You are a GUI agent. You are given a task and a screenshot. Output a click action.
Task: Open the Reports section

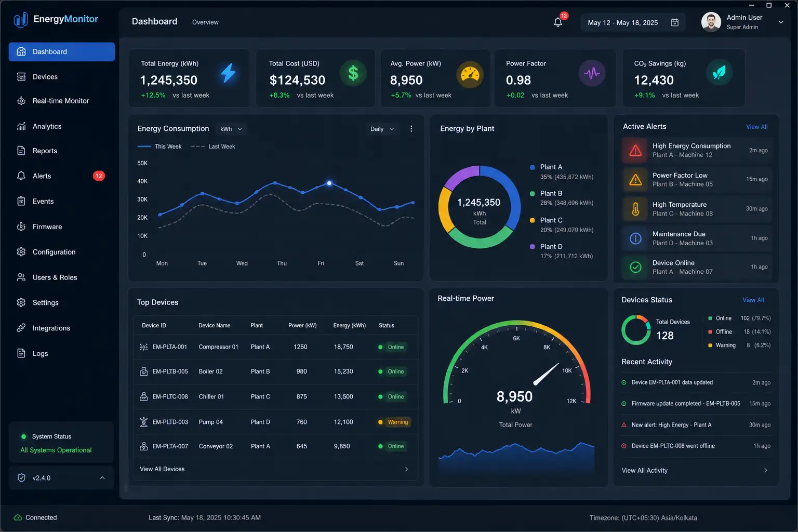(x=62, y=151)
